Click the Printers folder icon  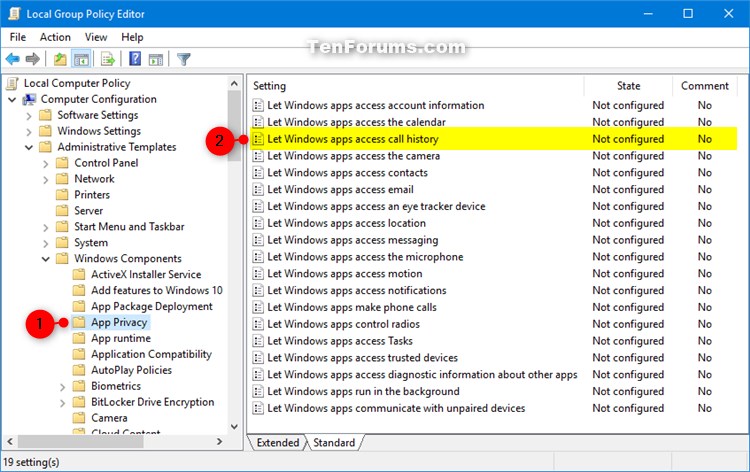click(x=62, y=195)
